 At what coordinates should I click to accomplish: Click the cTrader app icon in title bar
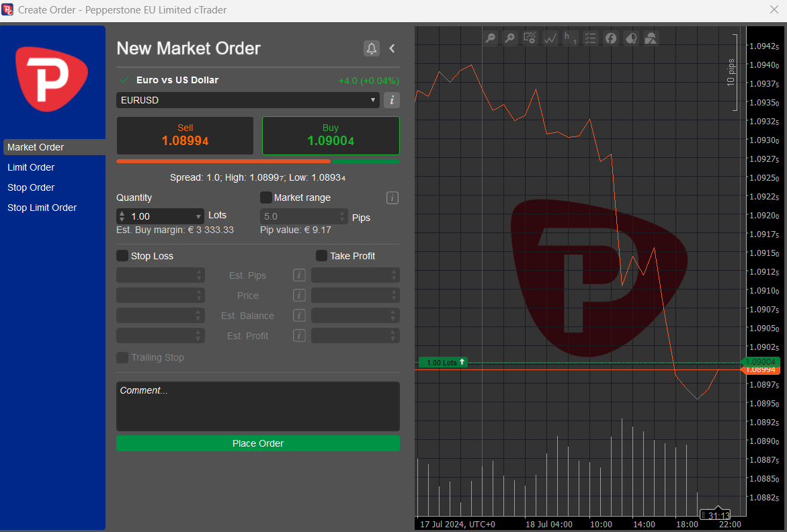[x=7, y=9]
